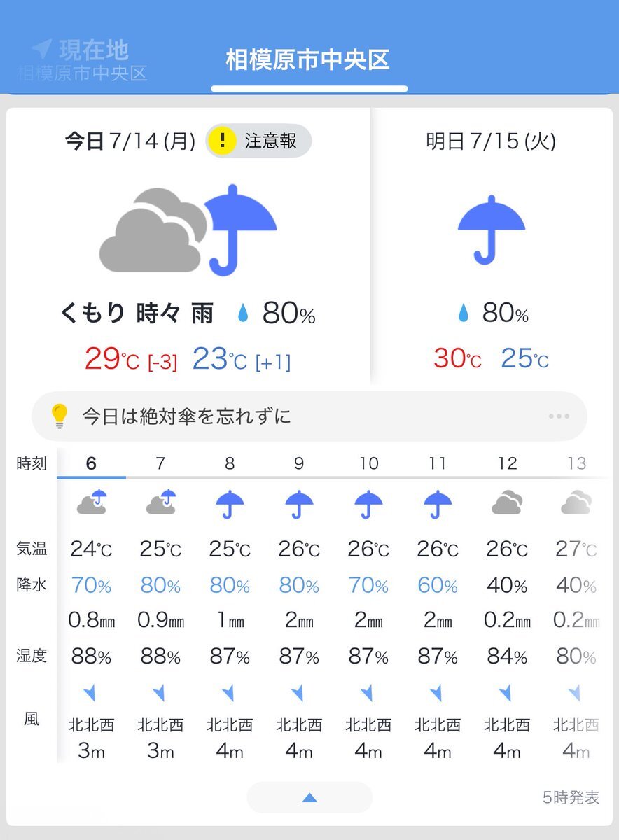Open 今日は絶対傘を忘れずに advice message
Viewport: 619px width, 840px height.
[186, 417]
